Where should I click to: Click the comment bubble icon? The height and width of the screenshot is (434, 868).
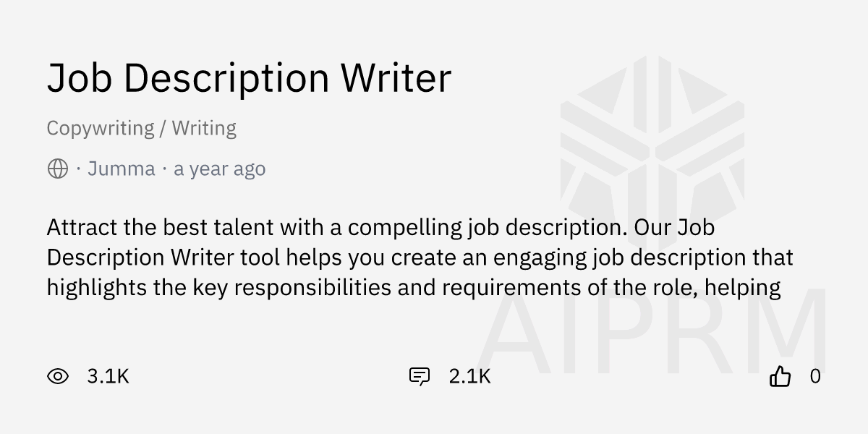[x=419, y=376]
